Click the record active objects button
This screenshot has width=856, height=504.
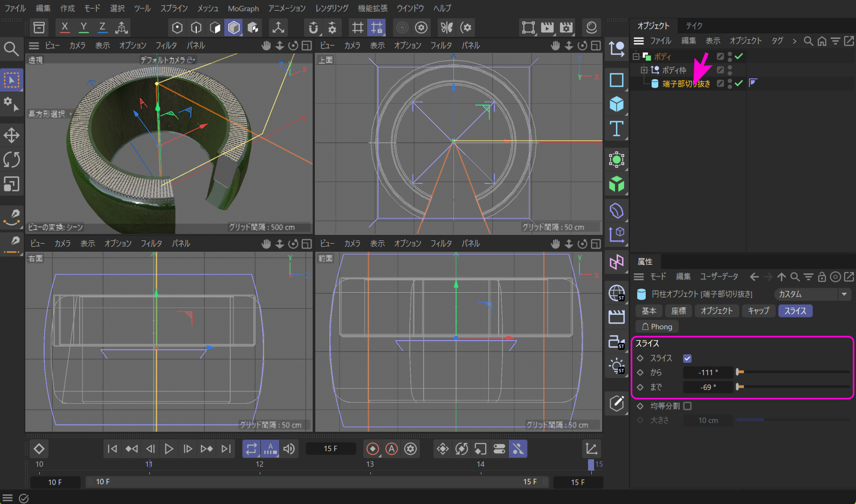coord(372,448)
